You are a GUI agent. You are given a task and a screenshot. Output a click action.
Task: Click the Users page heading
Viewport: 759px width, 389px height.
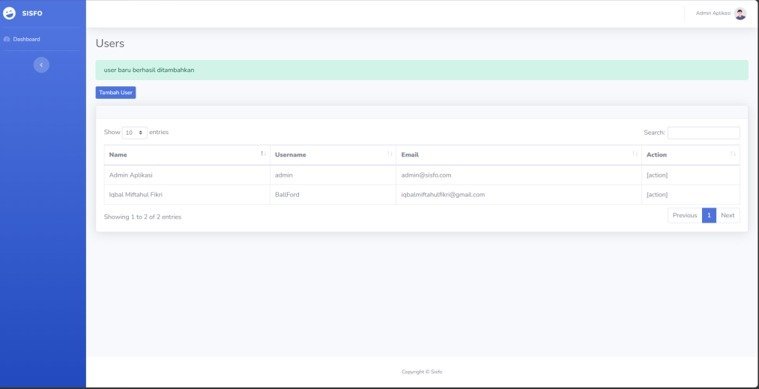point(110,44)
